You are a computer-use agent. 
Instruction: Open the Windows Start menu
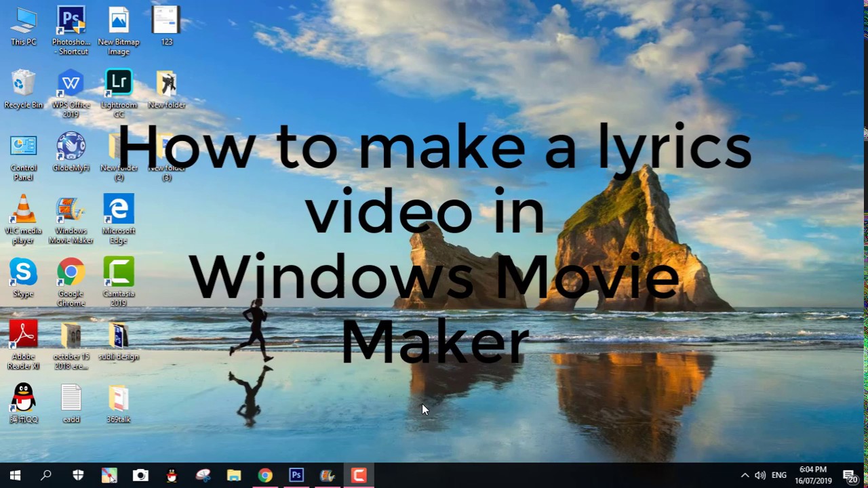15,475
